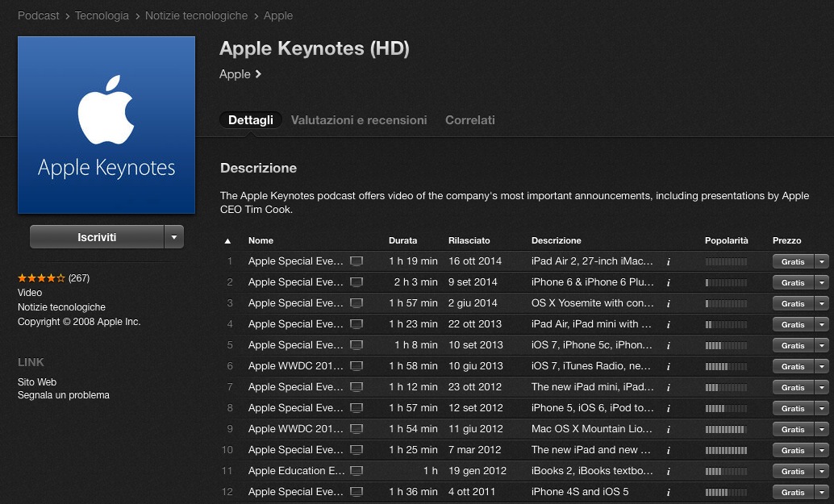Switch to Valutazioni e recensioni tab
The width and height of the screenshot is (834, 504).
pos(359,120)
